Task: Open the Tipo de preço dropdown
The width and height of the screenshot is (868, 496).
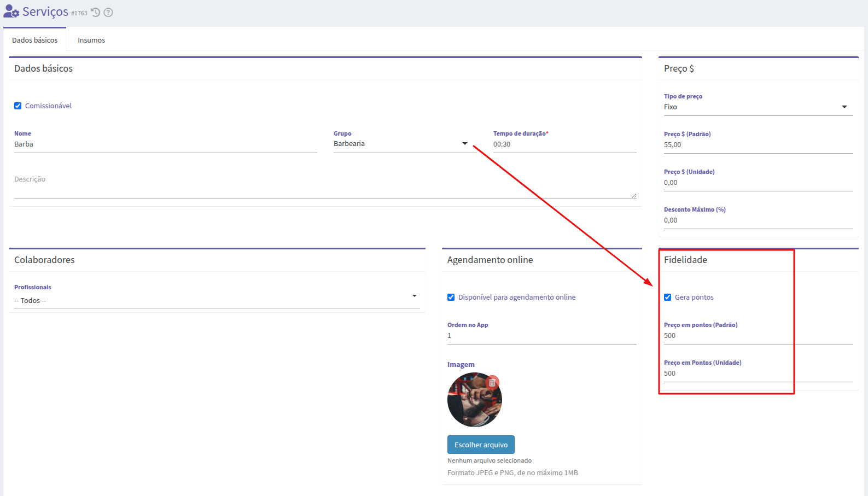Action: (x=758, y=107)
